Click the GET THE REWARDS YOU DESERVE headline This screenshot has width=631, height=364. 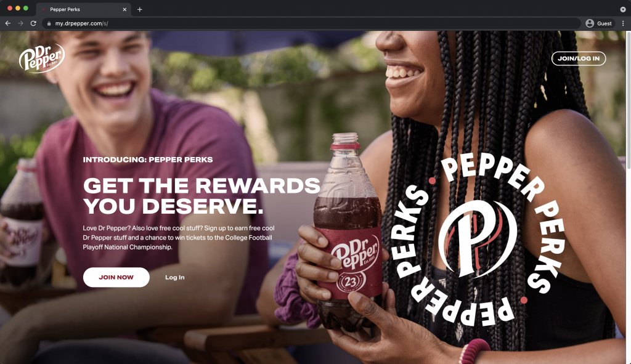pyautogui.click(x=202, y=196)
